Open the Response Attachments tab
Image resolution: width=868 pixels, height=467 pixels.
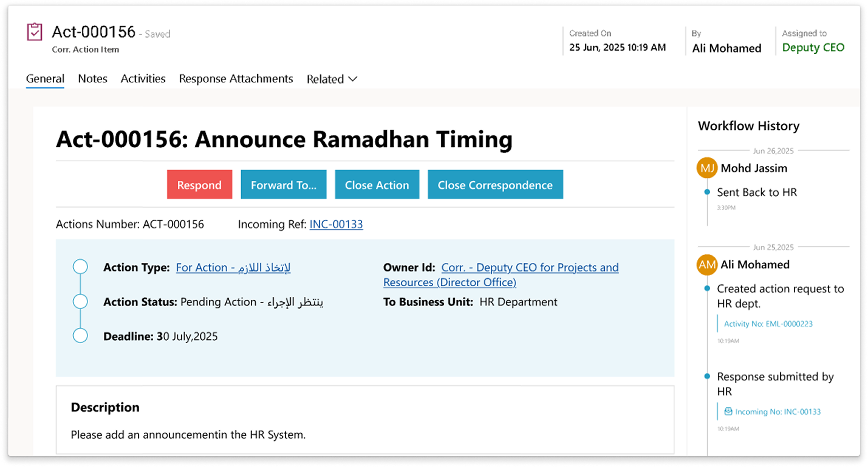point(236,79)
